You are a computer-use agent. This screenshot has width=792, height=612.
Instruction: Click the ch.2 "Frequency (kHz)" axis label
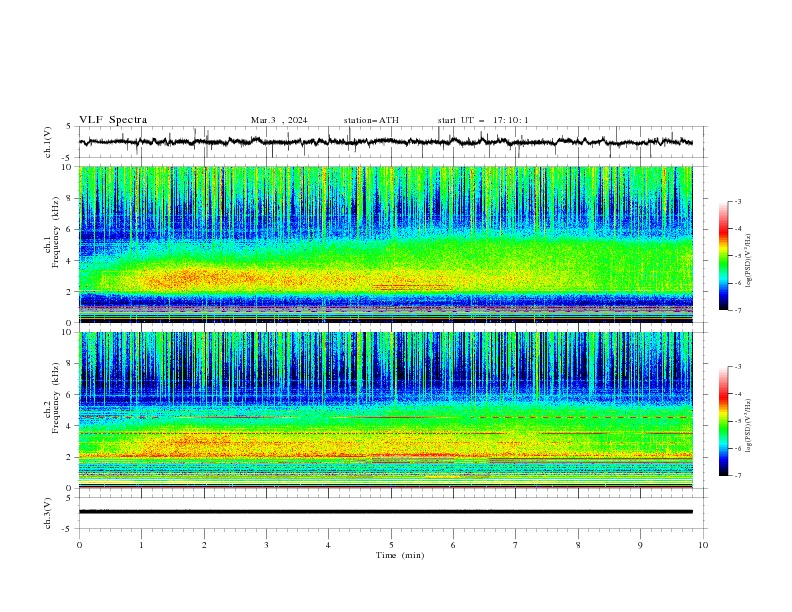coord(56,398)
